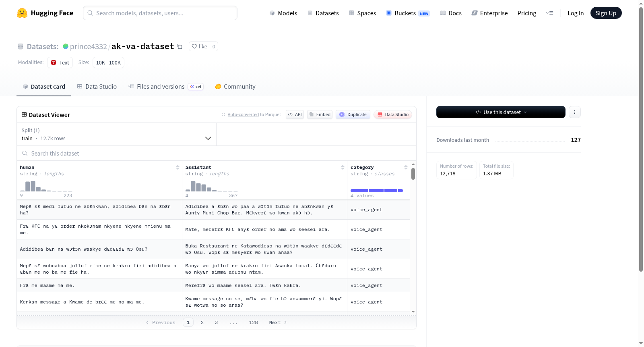Screen dimensions: 644x347
Task: Click the human lengths histogram
Action: tap(46, 186)
